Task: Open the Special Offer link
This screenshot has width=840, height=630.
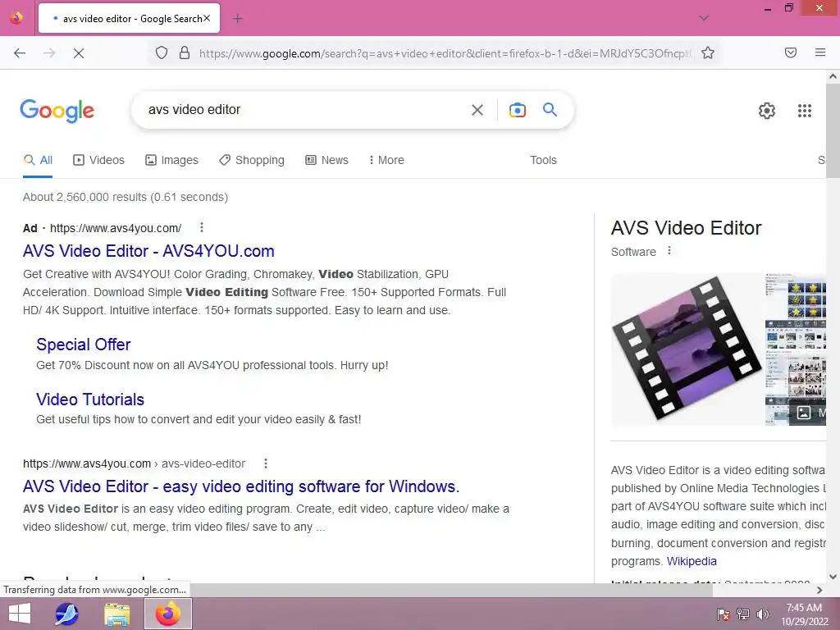Action: coord(83,345)
